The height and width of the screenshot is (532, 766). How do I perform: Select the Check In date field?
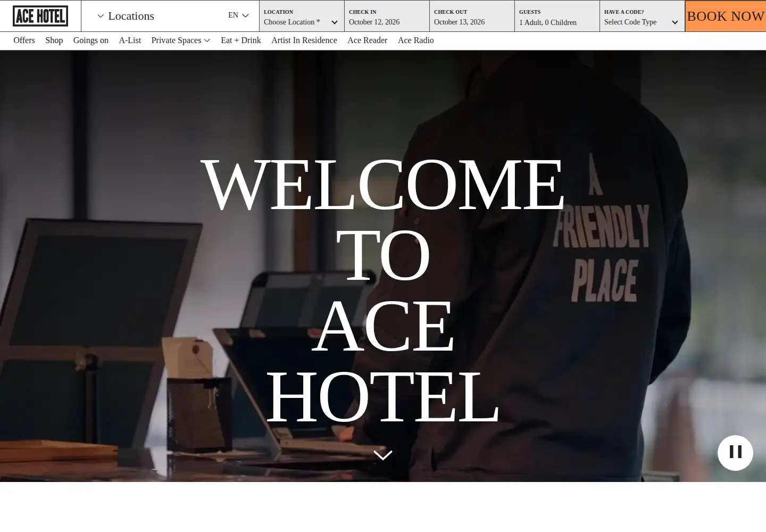(387, 16)
